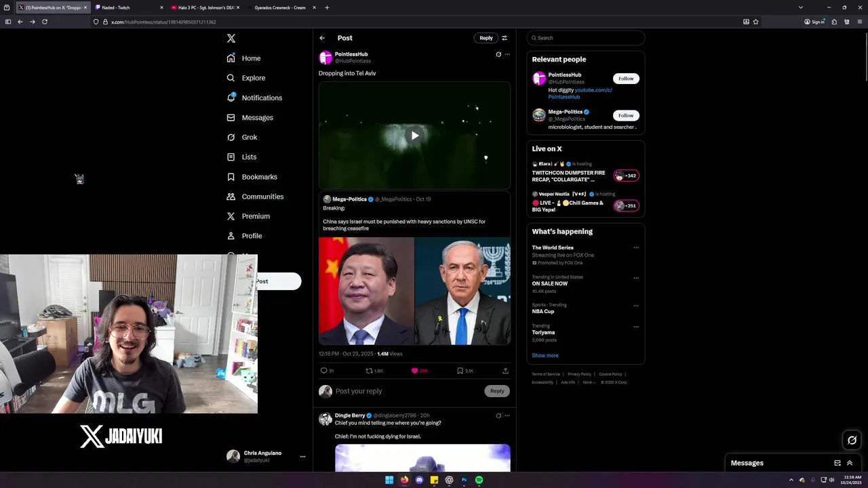Click the Search box on X
Image resolution: width=868 pixels, height=488 pixels.
coord(586,38)
